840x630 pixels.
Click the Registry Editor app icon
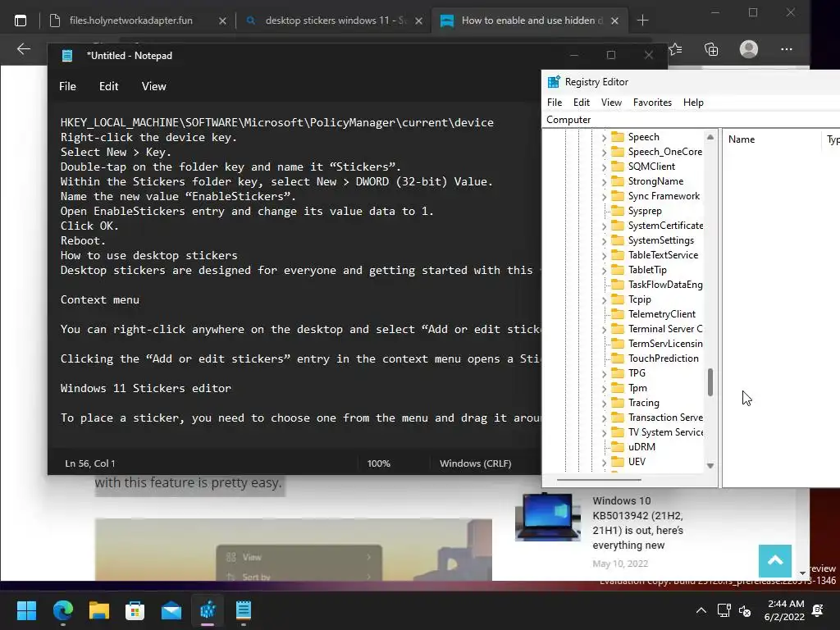[554, 82]
